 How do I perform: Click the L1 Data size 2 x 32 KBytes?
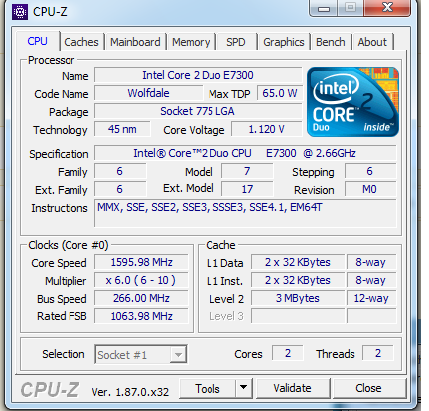pyautogui.click(x=298, y=262)
